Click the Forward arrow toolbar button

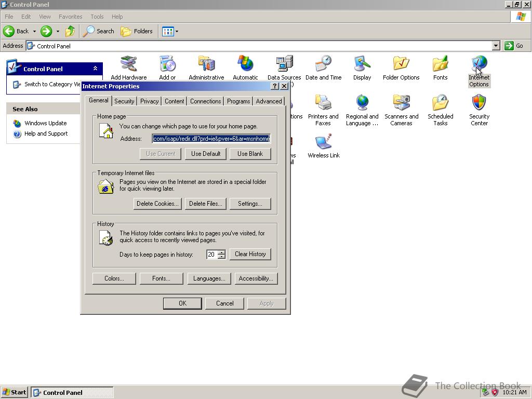[x=46, y=31]
